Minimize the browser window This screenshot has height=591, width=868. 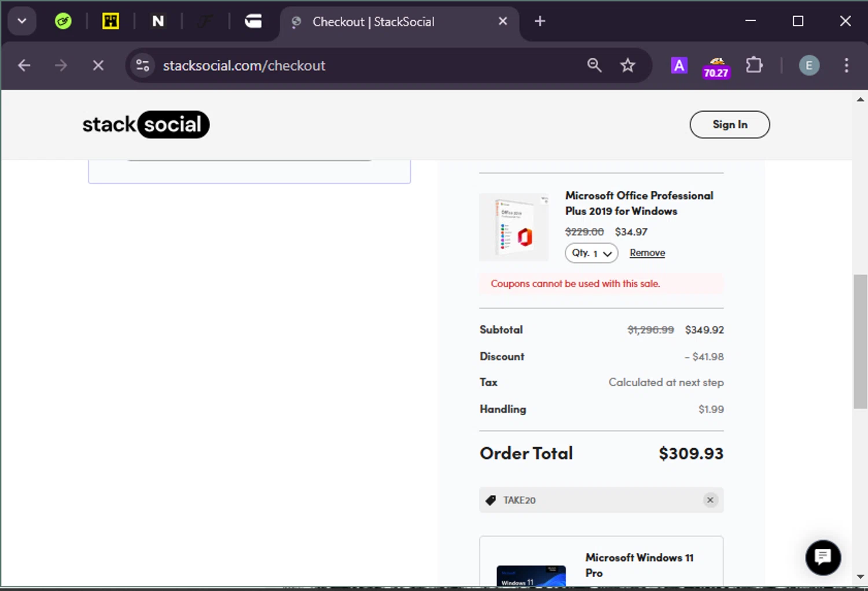751,21
